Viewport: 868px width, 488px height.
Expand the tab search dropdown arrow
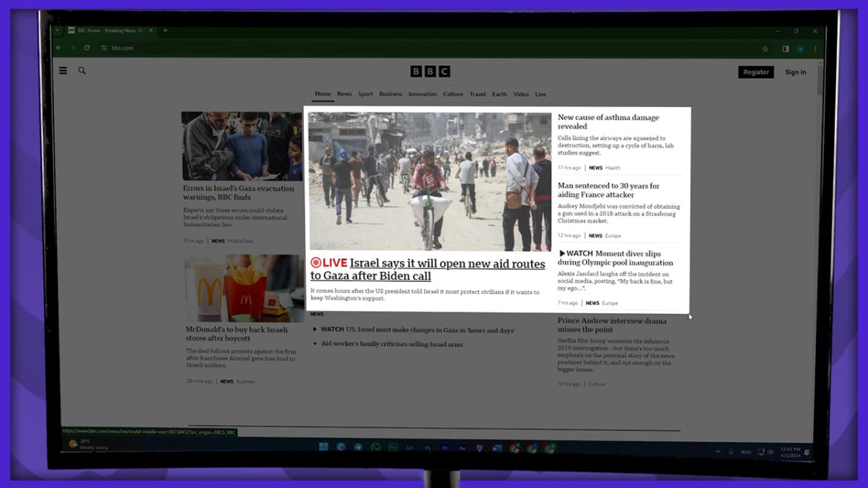(x=57, y=31)
